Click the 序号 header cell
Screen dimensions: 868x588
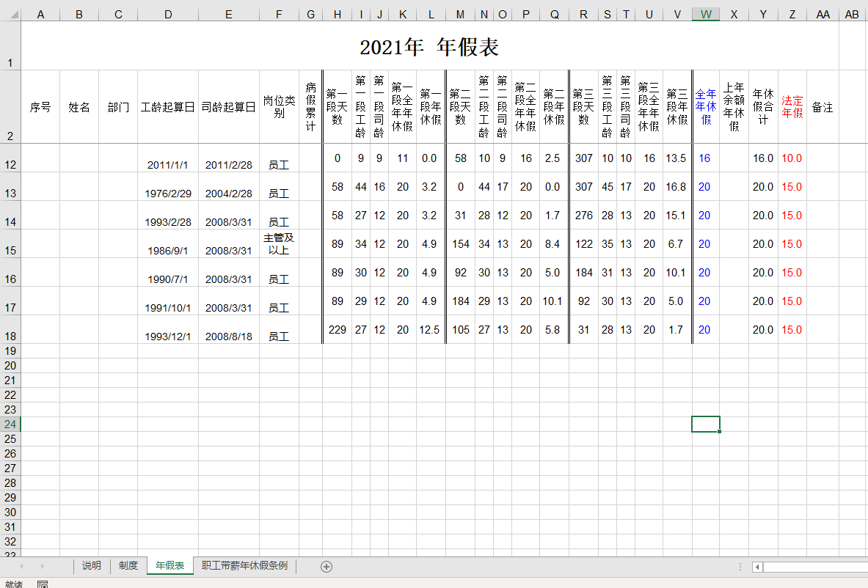point(40,107)
